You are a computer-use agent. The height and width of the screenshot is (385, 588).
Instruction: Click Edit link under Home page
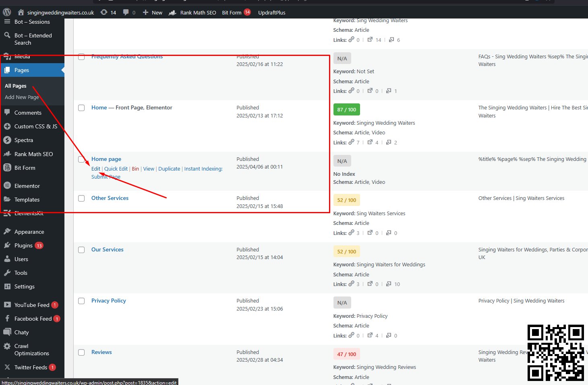coord(95,169)
